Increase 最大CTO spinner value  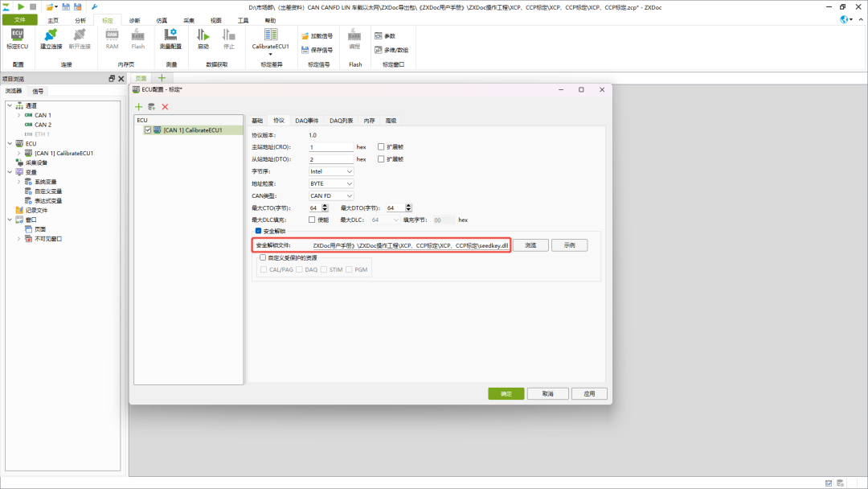[x=325, y=206]
